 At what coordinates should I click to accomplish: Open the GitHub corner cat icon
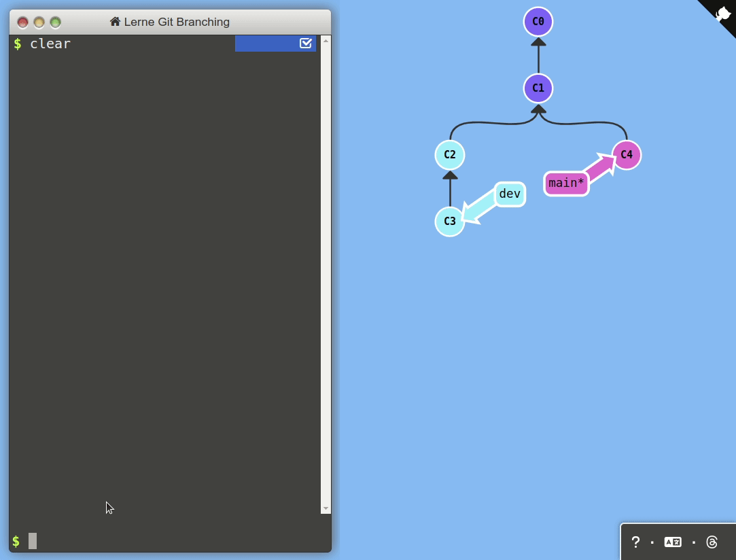pyautogui.click(x=722, y=13)
